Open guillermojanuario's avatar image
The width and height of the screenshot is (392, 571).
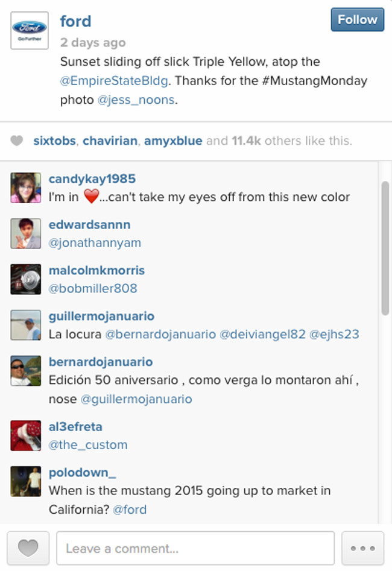[25, 325]
